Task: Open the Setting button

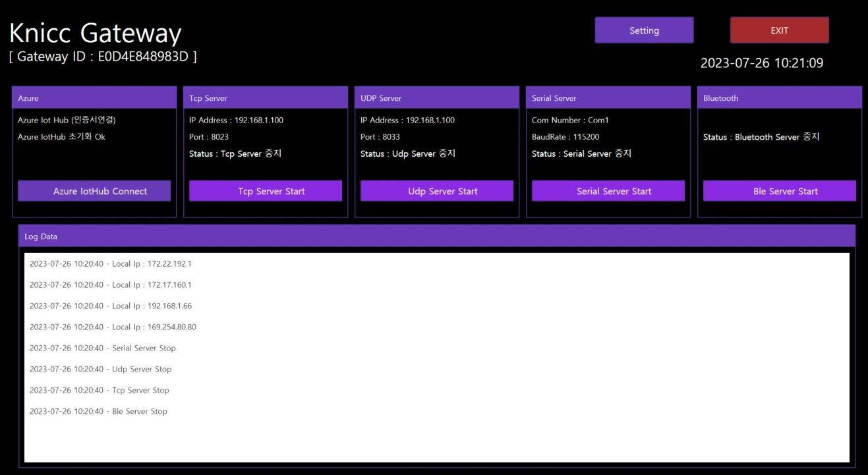Action: coord(644,30)
